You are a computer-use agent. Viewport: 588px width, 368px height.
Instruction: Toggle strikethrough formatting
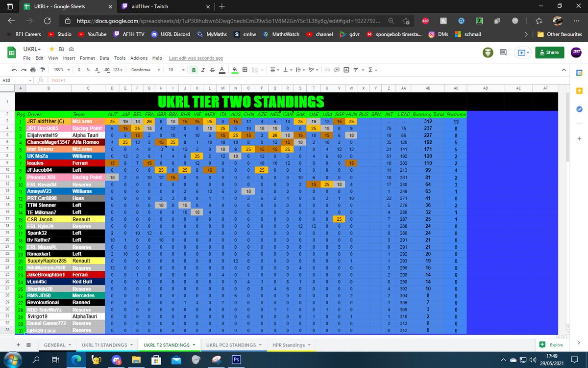213,70
